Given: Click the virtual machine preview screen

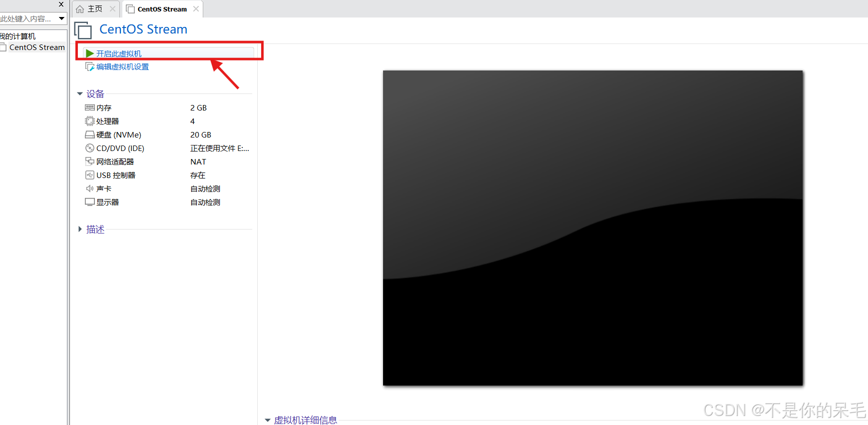Looking at the screenshot, I should click(x=593, y=228).
